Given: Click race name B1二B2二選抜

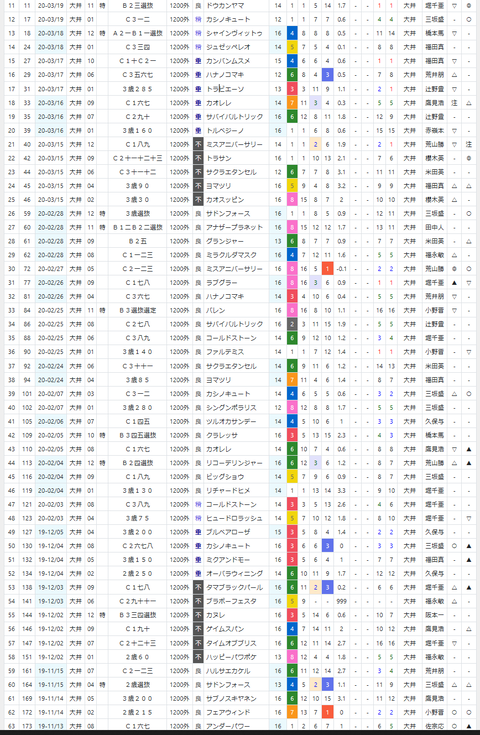Looking at the screenshot, I should (x=138, y=227).
